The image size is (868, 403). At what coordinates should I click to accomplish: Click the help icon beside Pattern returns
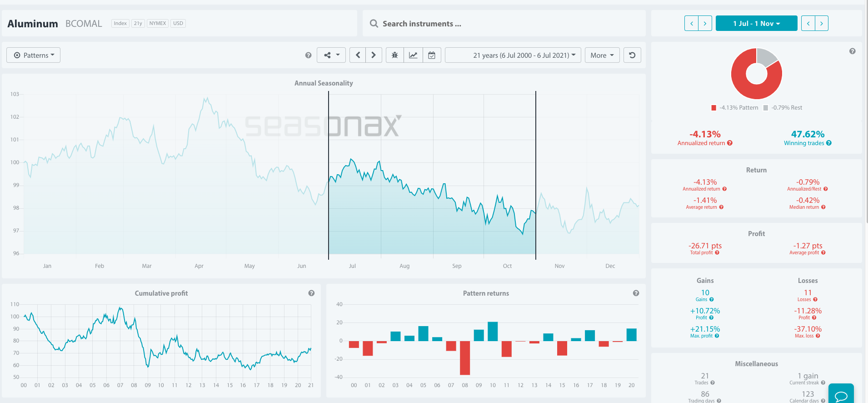636,293
